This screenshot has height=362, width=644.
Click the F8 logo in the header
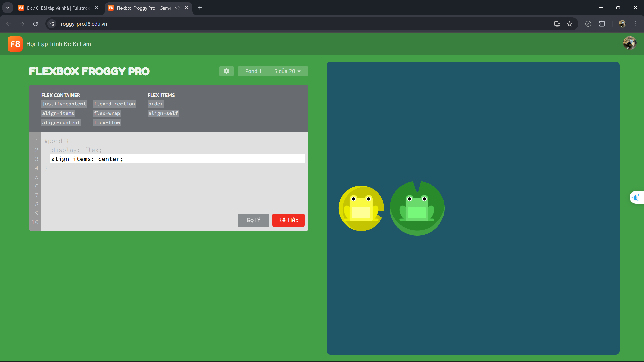15,44
